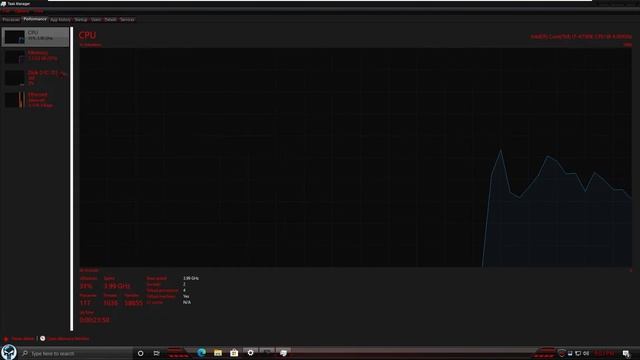Click the Speed value 3.99 GHz

click(x=117, y=286)
